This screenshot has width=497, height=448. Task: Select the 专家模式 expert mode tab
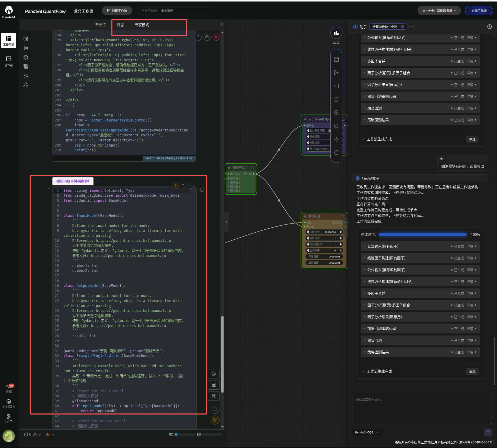(142, 25)
